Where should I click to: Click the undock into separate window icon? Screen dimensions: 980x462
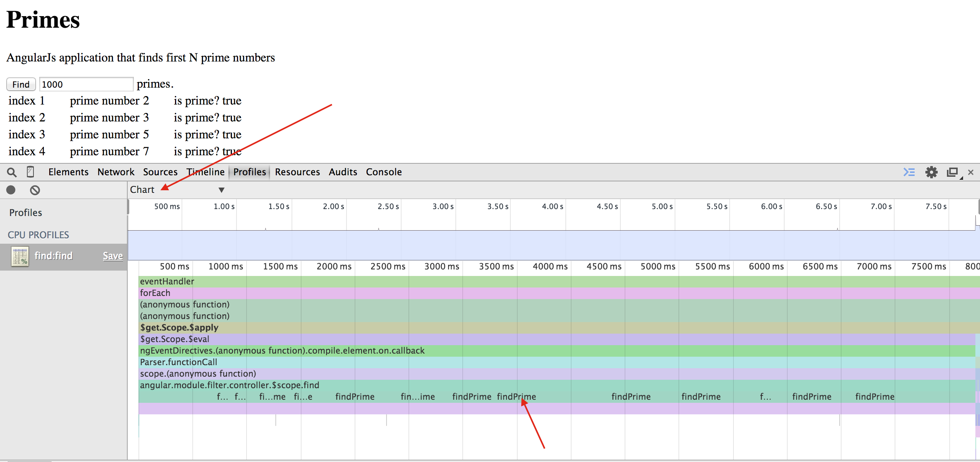click(952, 172)
